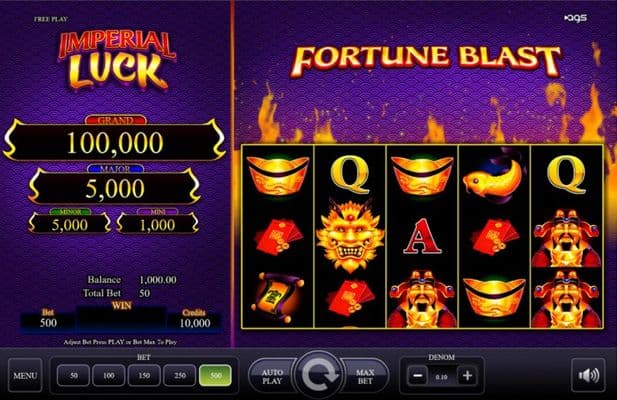This screenshot has height=400, width=617.
Task: Click the Grand jackpot 100,000 display
Action: [115, 142]
